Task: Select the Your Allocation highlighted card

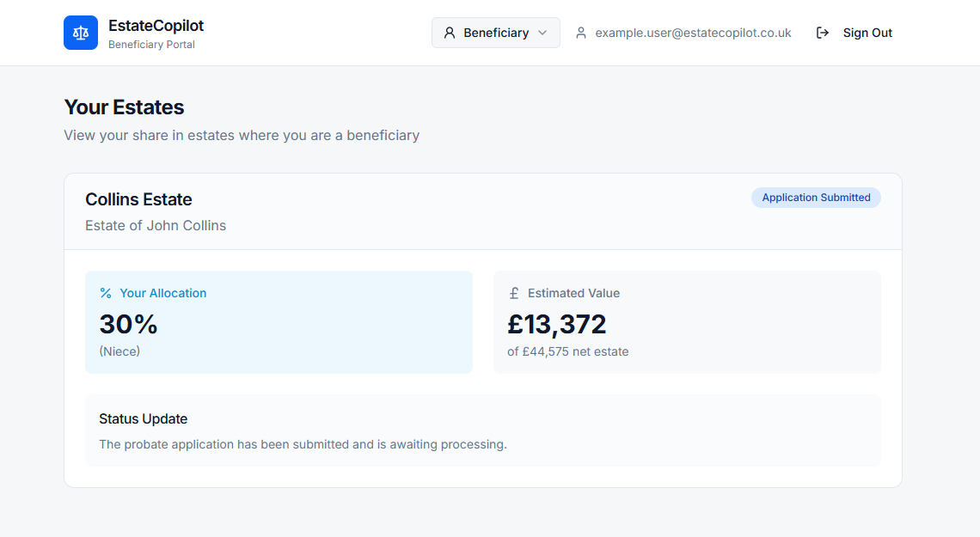Action: (279, 322)
